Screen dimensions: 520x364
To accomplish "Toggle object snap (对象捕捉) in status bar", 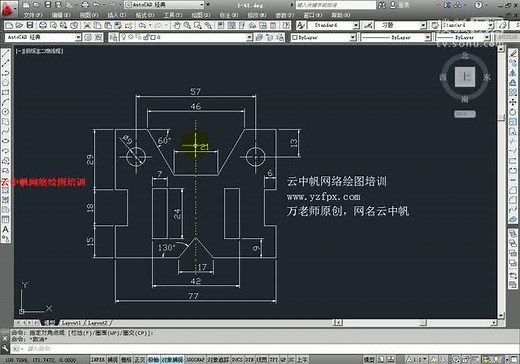I will click(x=172, y=360).
